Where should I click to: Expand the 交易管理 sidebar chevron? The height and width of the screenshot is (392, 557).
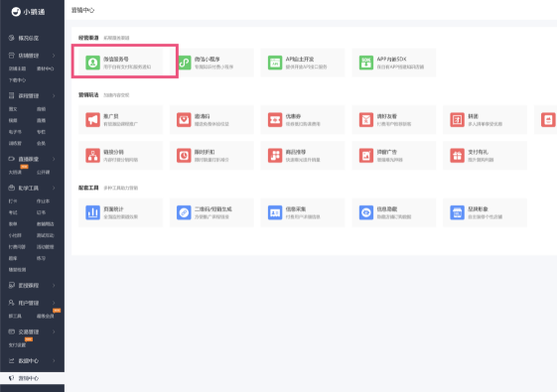54,331
